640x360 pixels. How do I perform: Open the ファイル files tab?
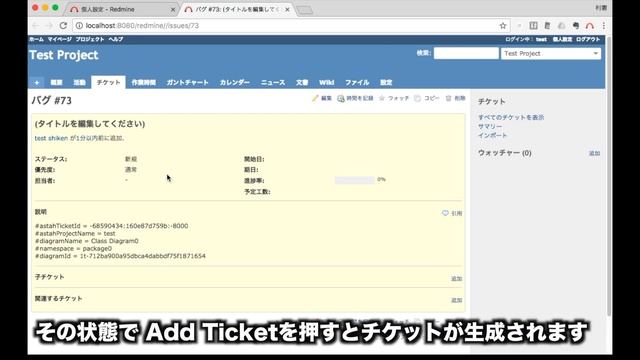point(357,82)
